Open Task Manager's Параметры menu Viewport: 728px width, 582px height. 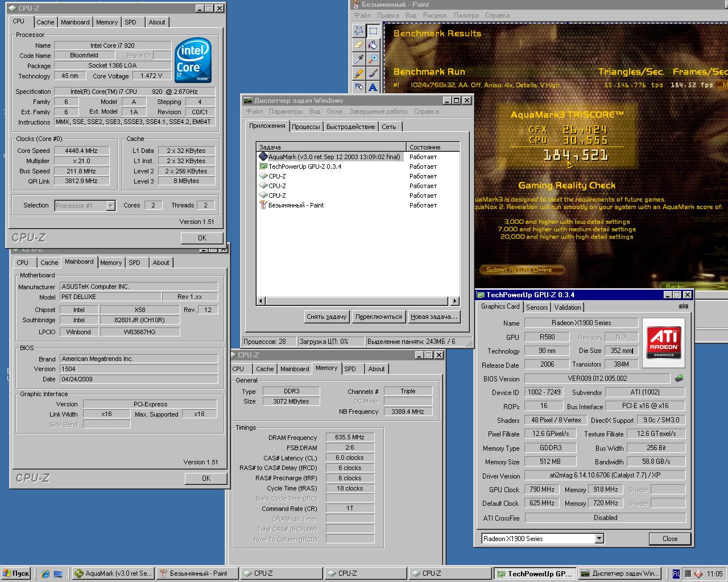286,111
